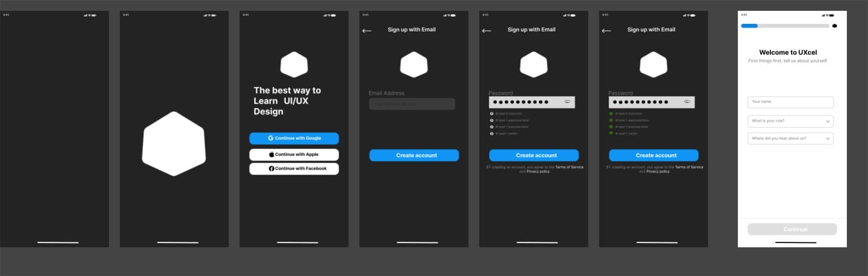Select the large hexagon logo on the splash screen
The height and width of the screenshot is (276, 868).
174,144
